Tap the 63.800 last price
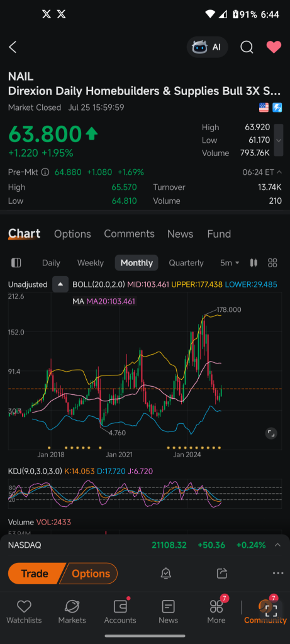 point(45,135)
